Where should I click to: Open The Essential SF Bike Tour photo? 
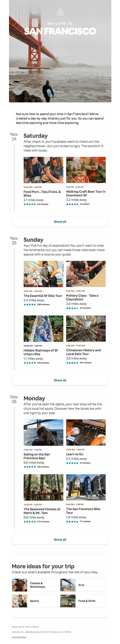coord(43,274)
